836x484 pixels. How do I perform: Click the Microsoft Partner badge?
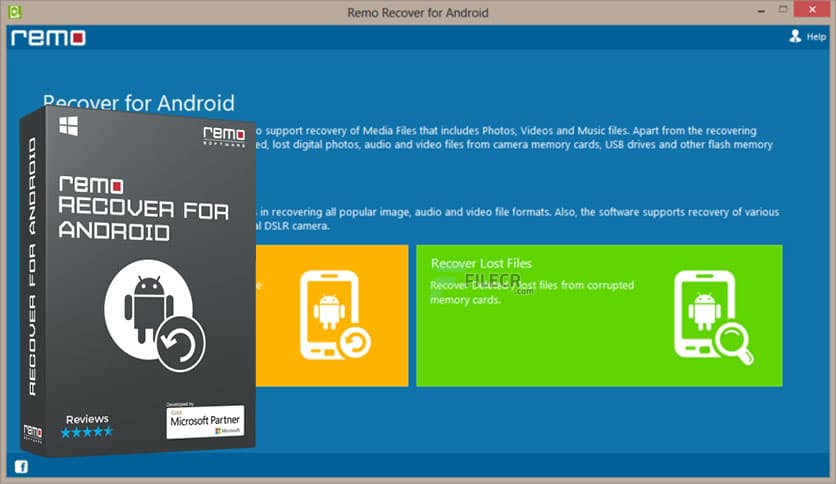205,420
